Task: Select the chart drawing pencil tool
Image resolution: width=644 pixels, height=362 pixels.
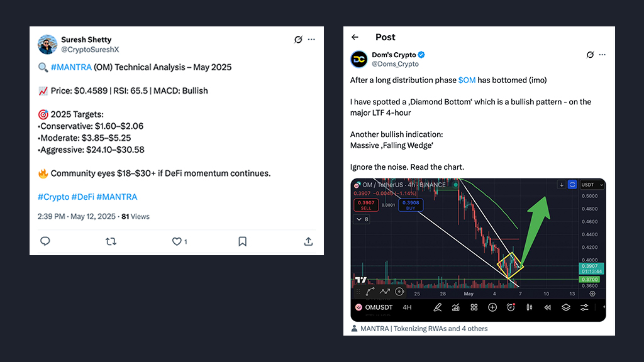Action: (x=438, y=307)
